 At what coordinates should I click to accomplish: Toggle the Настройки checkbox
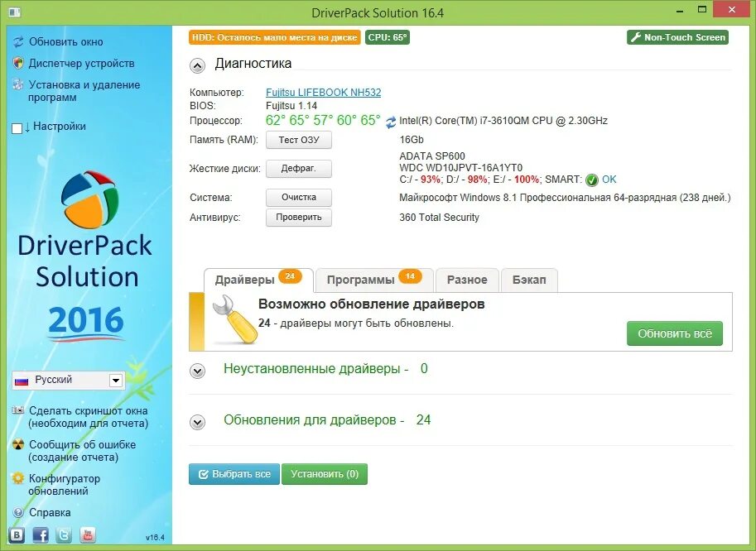17,128
